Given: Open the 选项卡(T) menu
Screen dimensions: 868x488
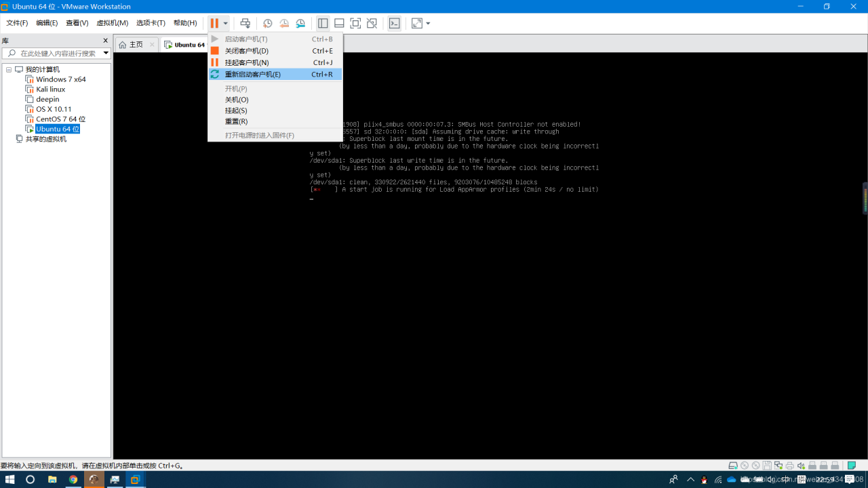Looking at the screenshot, I should (x=151, y=23).
